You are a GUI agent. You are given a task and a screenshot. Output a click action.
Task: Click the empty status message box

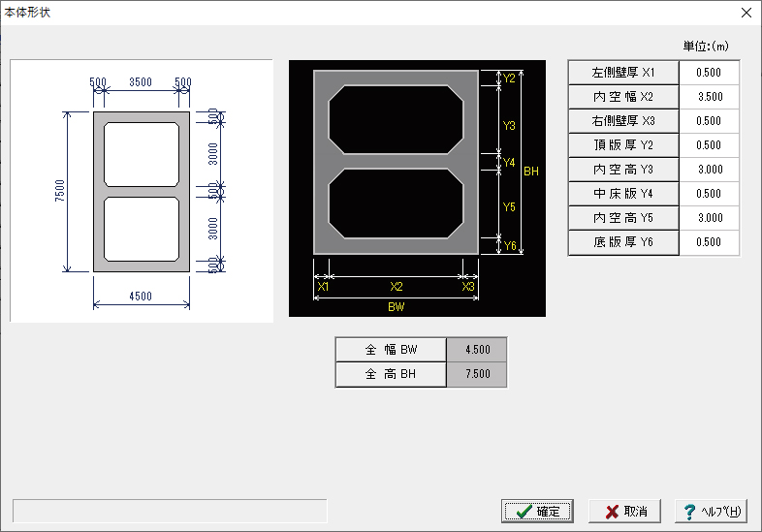pos(170,511)
